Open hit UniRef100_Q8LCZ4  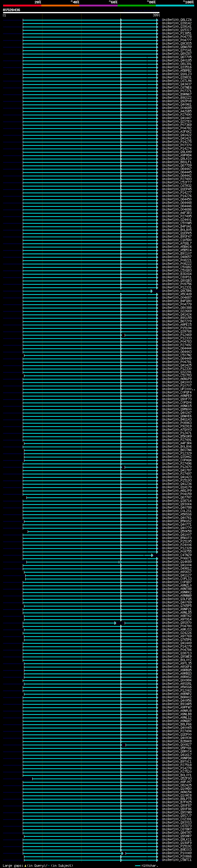176,20
